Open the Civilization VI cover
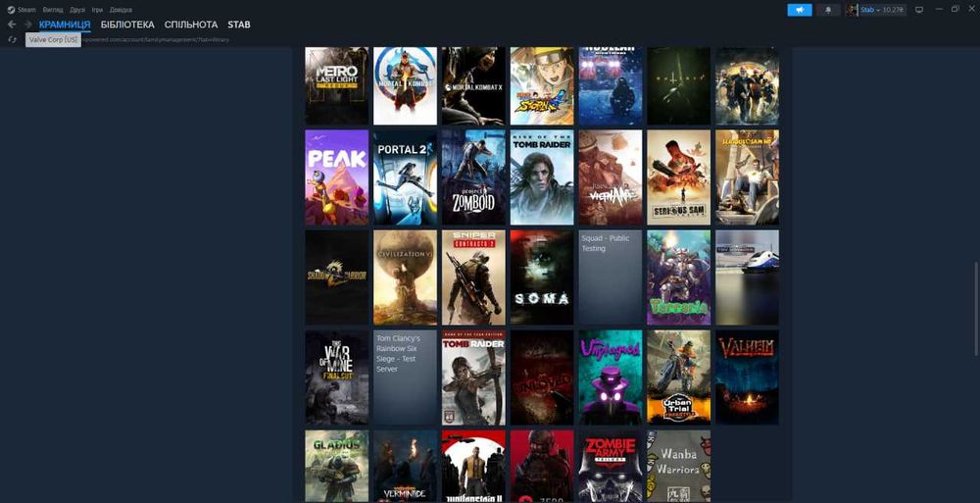The width and height of the screenshot is (980, 503). pyautogui.click(x=405, y=277)
